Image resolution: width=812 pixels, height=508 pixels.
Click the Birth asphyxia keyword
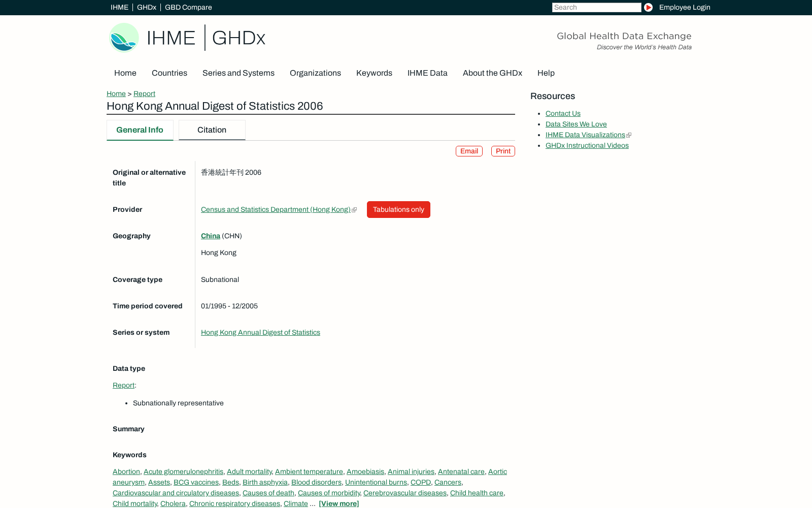click(x=265, y=482)
